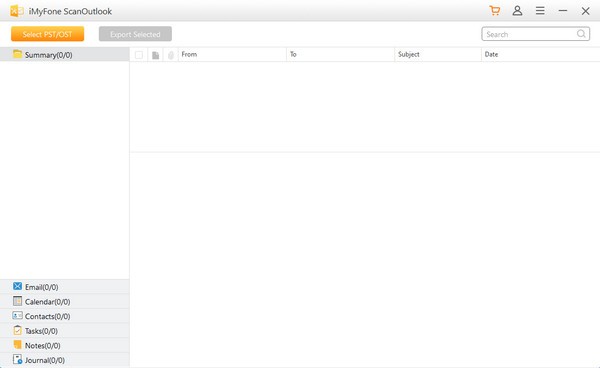Open the user account icon
This screenshot has width=600, height=368.
click(x=517, y=11)
